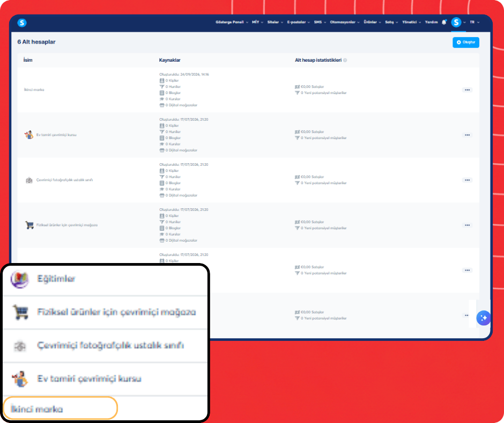Expand the Siteler menu
The width and height of the screenshot is (504, 423).
pyautogui.click(x=275, y=22)
